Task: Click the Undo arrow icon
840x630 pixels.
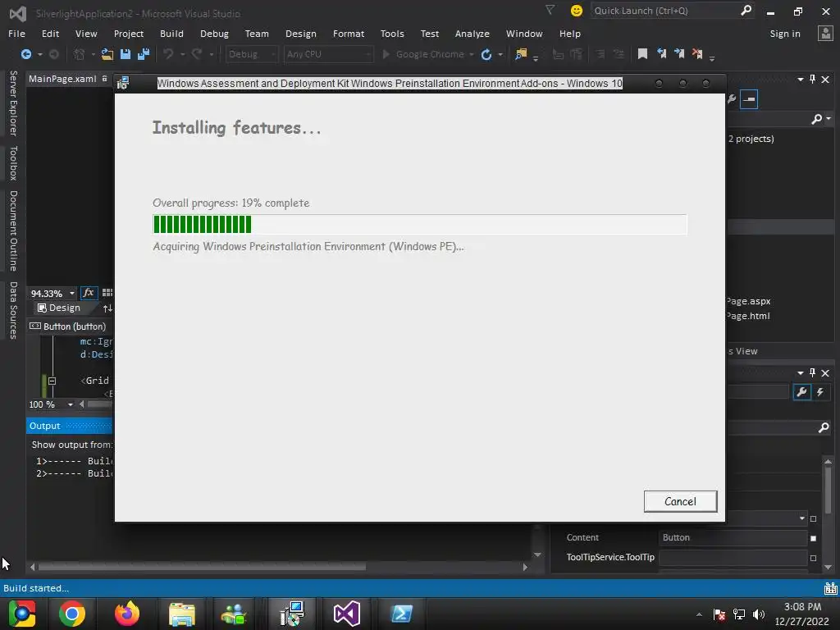Action: pyautogui.click(x=168, y=54)
